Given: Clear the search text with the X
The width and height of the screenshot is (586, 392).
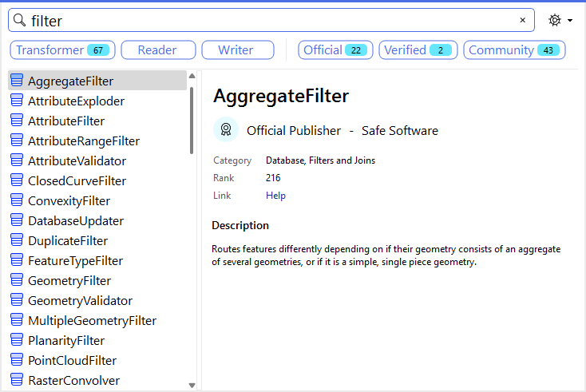Looking at the screenshot, I should point(522,21).
